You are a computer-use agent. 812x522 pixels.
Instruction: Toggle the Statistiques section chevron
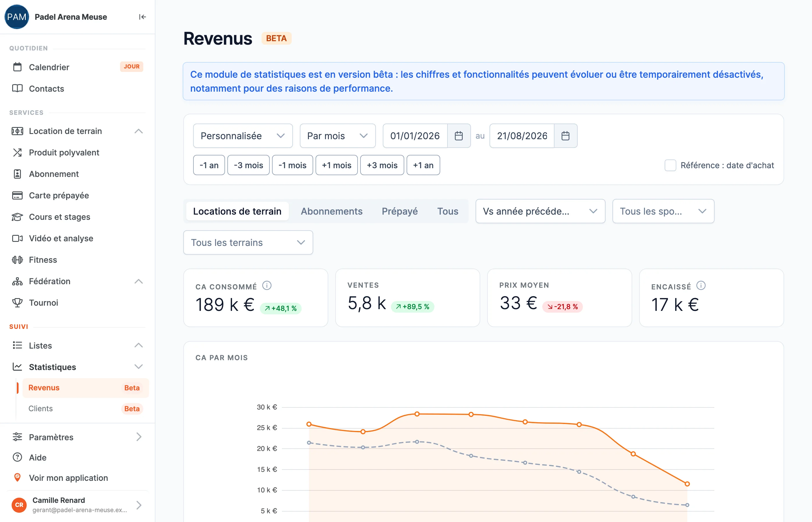click(x=139, y=367)
